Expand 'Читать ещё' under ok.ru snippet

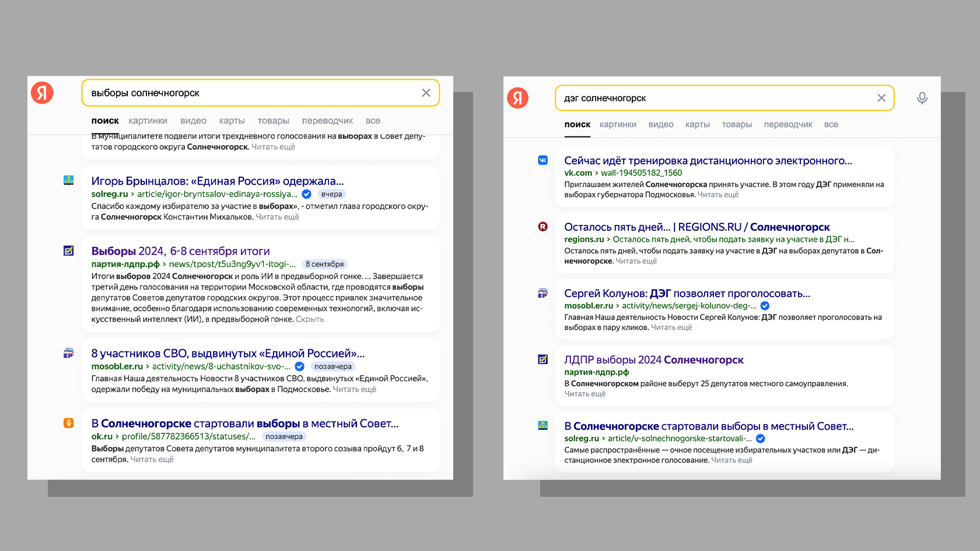tap(152, 459)
